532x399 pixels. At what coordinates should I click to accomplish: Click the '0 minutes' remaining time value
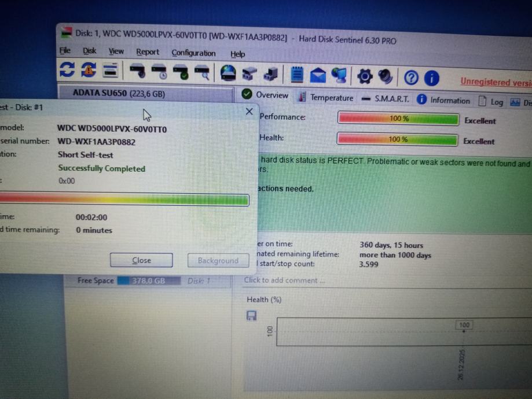(94, 230)
